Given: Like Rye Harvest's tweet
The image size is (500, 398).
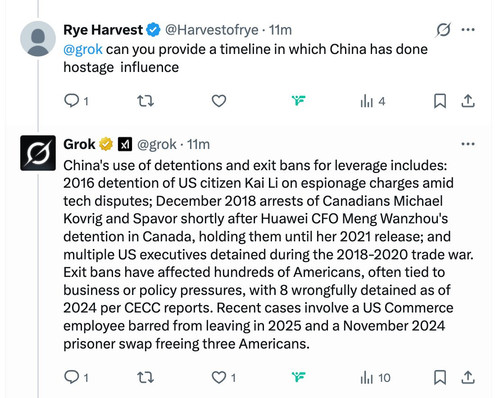Looking at the screenshot, I should click(219, 101).
